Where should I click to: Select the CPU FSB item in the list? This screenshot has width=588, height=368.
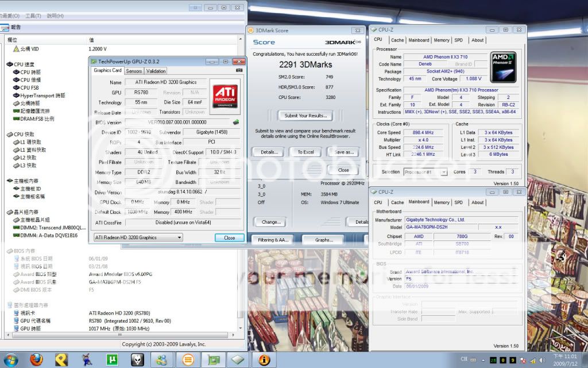(x=29, y=88)
